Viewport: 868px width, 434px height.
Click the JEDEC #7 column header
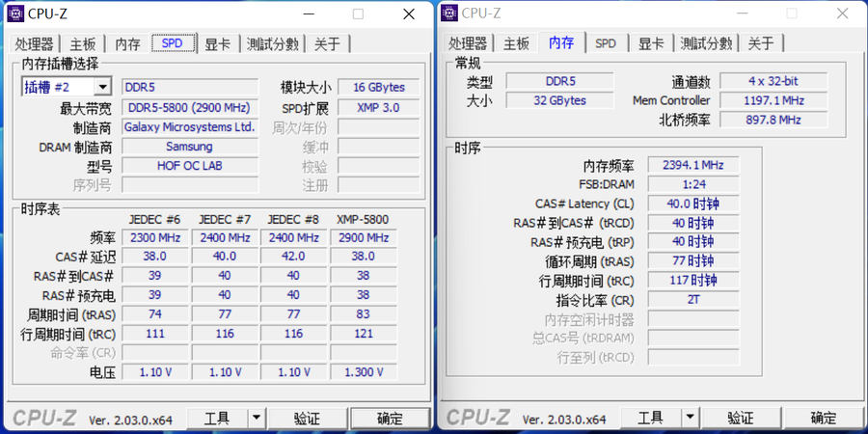click(224, 220)
